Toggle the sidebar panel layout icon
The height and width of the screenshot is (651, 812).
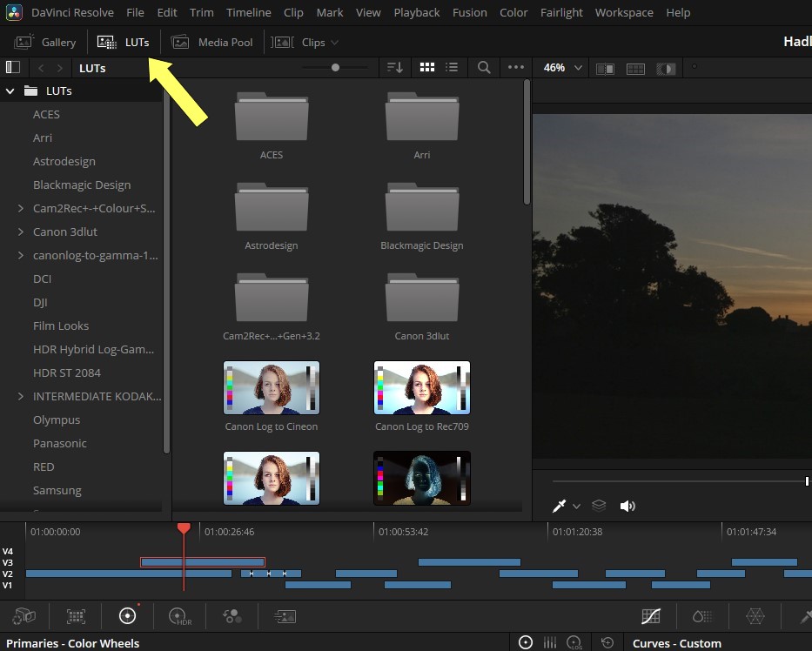click(x=12, y=67)
